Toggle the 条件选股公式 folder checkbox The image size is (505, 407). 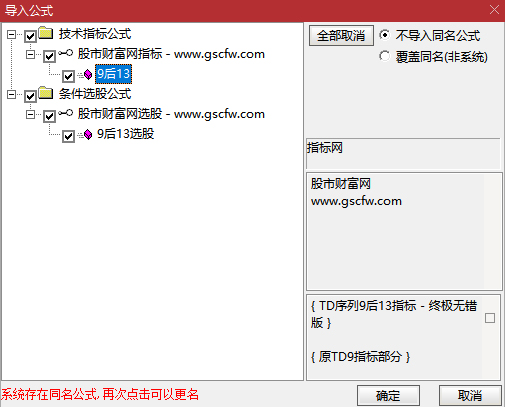[x=30, y=96]
